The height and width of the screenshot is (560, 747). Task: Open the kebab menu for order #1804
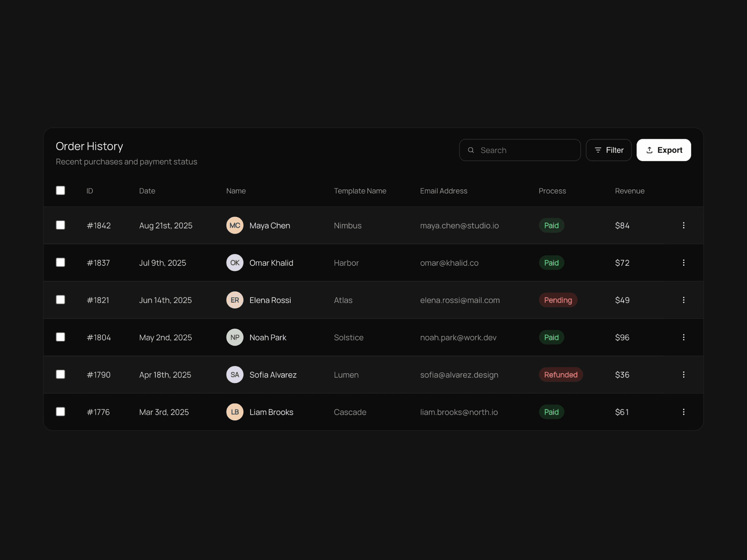(684, 337)
